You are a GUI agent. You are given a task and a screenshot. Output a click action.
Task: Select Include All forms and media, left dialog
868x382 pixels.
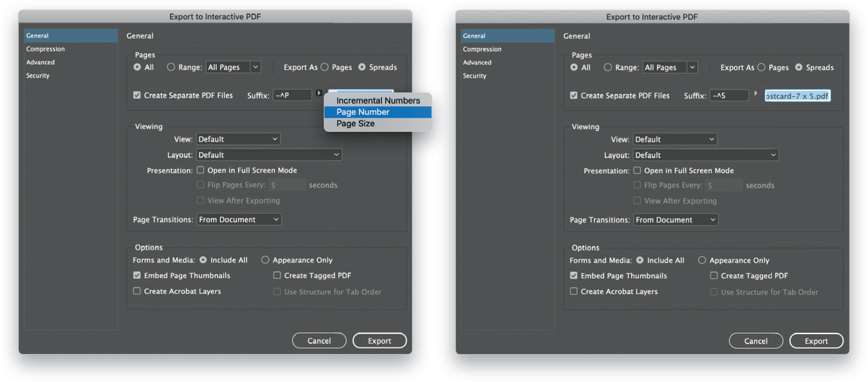(x=203, y=260)
